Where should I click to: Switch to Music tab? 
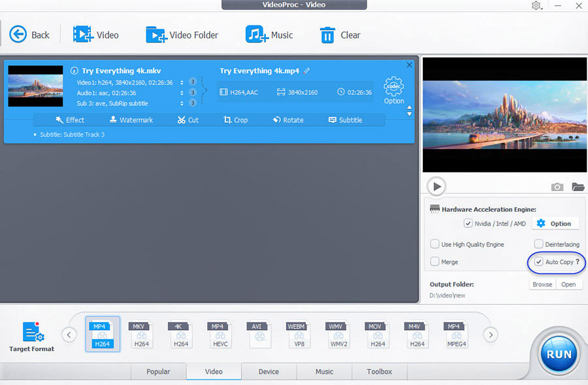[324, 371]
